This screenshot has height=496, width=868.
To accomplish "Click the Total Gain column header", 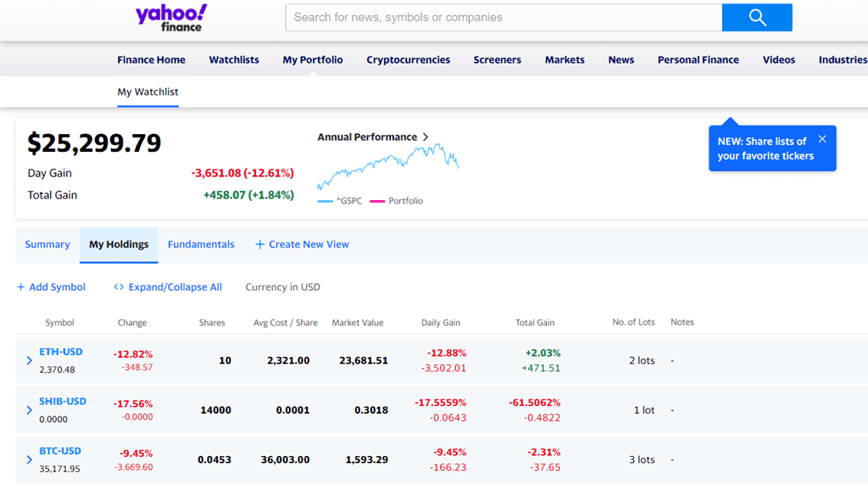I will [x=535, y=323].
